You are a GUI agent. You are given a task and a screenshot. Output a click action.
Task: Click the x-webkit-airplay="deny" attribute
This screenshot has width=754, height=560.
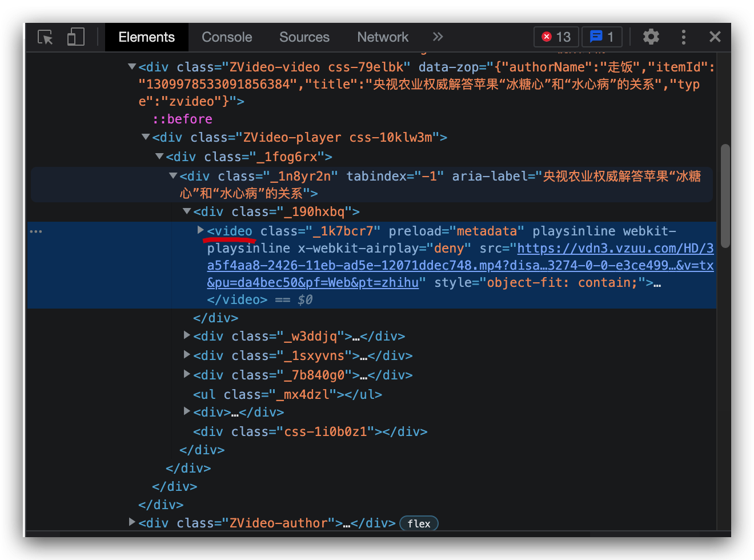(384, 248)
